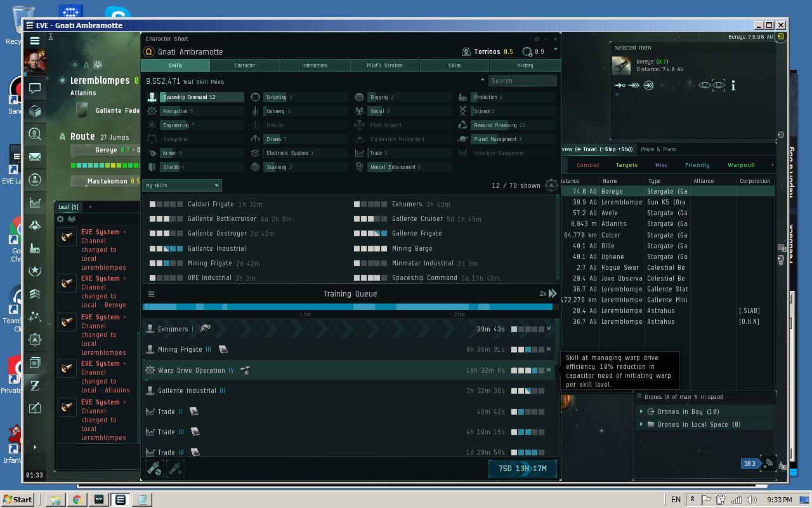Collapse the Drones panel header arrow
Image resolution: width=812 pixels, height=508 pixels.
pyautogui.click(x=639, y=397)
